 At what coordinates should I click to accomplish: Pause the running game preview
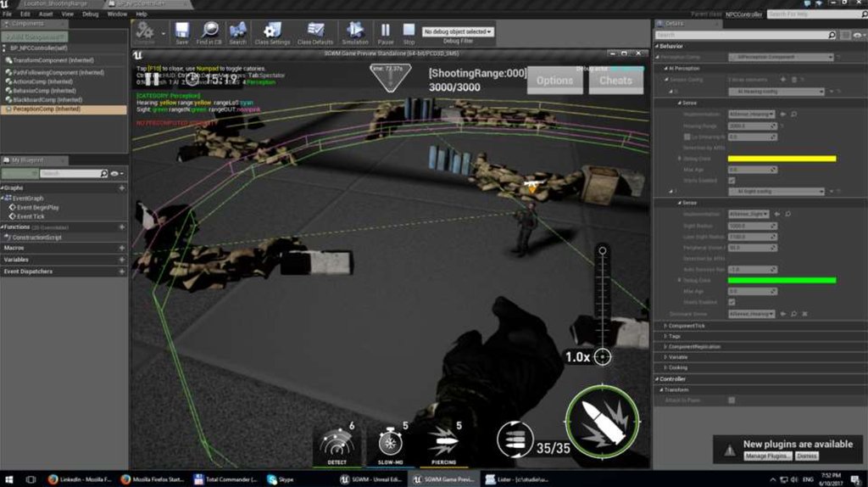pos(386,34)
